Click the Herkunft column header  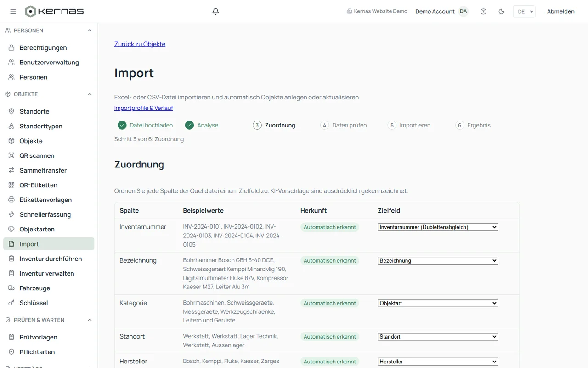tap(314, 211)
